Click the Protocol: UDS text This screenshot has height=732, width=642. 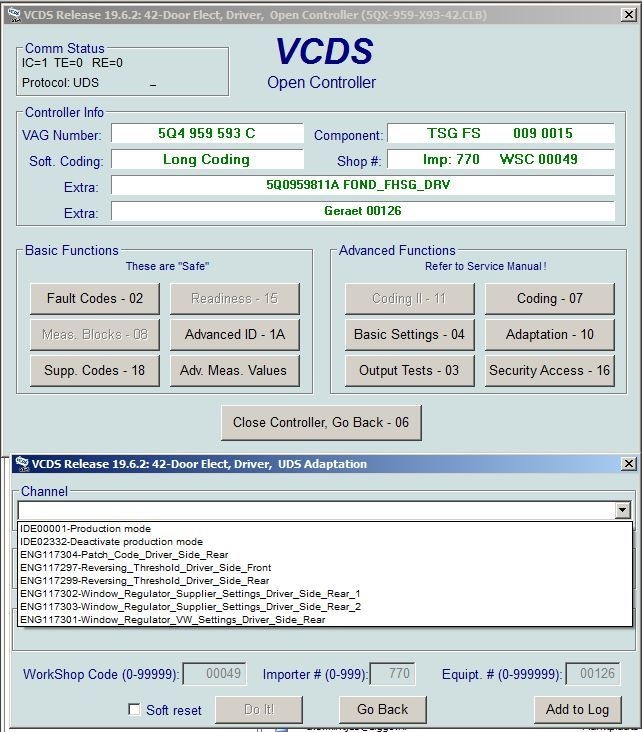point(60,83)
